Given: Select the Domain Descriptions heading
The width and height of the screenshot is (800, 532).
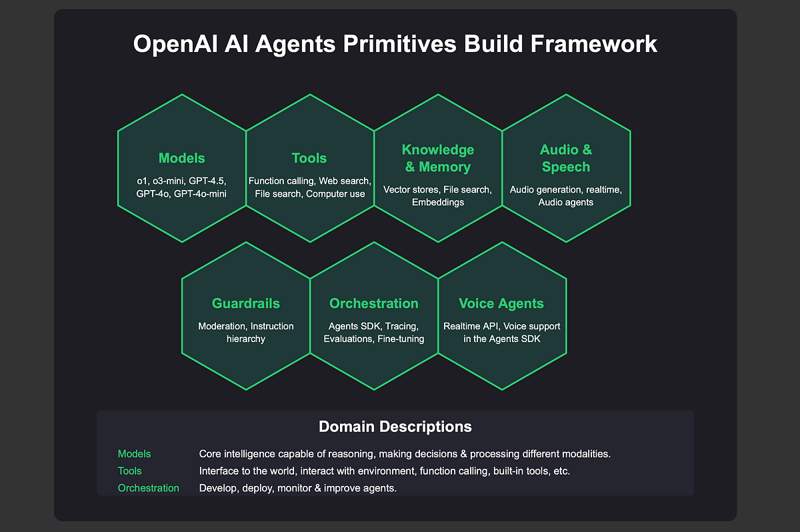Looking at the screenshot, I should (395, 427).
